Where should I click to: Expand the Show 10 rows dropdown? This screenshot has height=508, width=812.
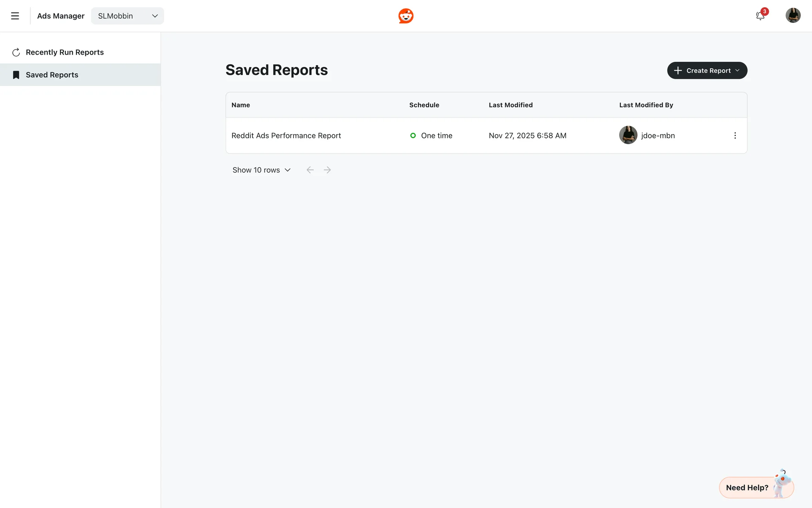(261, 170)
